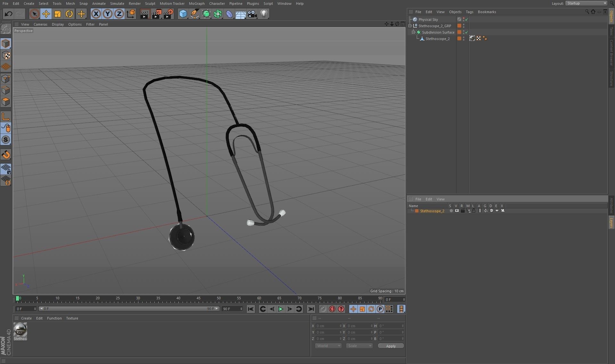Click the Record Active Objects button
The image size is (615, 364).
coord(323,309)
